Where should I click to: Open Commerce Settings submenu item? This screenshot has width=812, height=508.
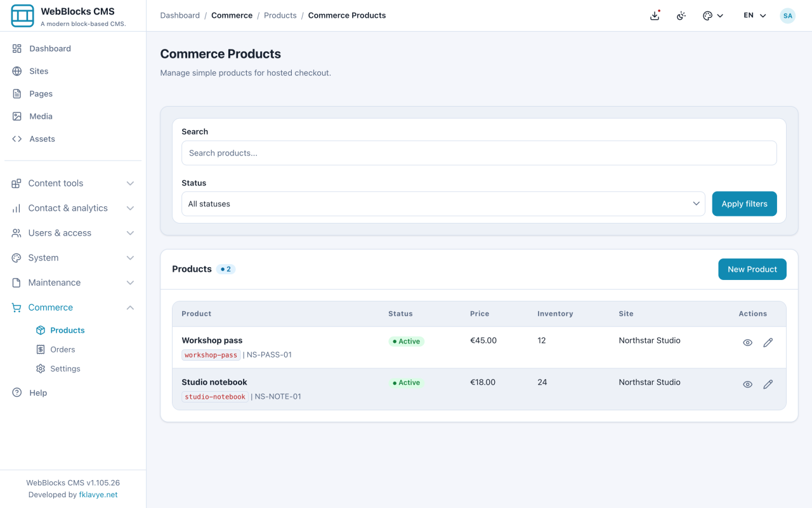tap(65, 368)
